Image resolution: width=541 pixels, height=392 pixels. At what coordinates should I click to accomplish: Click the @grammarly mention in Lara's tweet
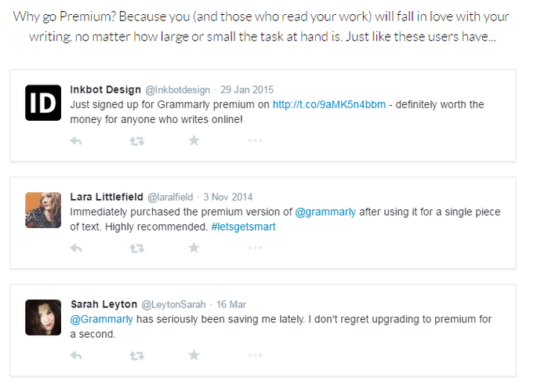point(325,212)
